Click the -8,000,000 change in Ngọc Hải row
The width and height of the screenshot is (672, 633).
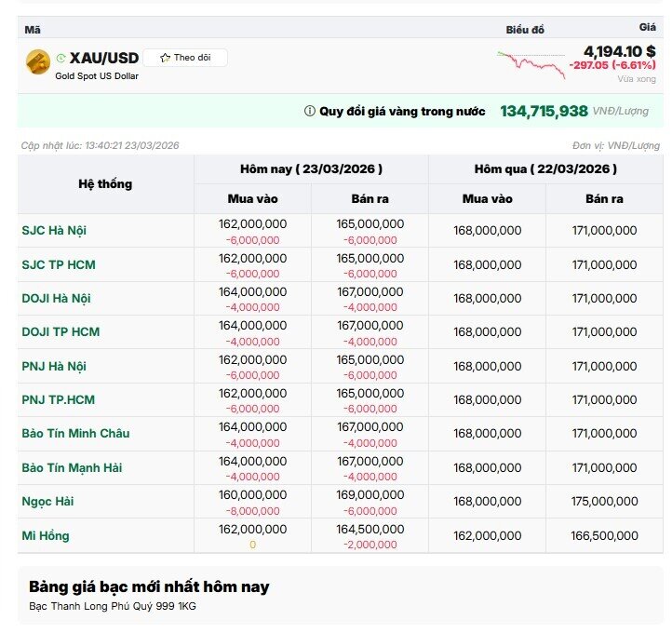coord(252,511)
